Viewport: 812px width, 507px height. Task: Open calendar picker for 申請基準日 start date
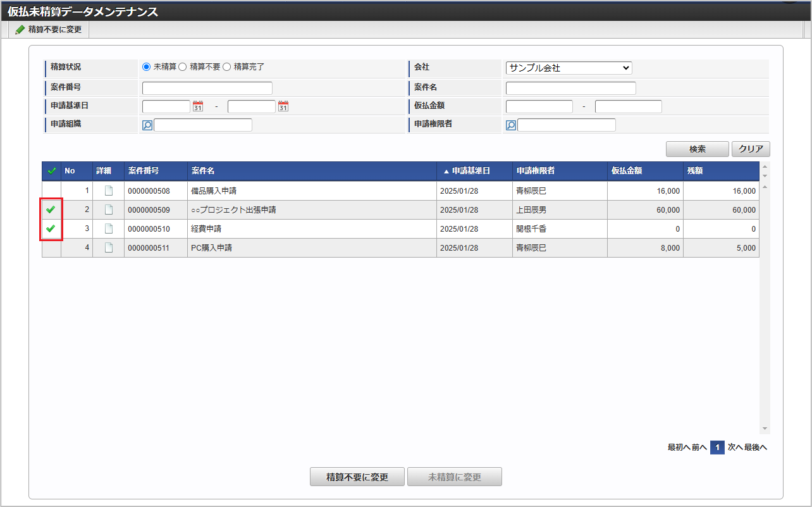point(198,106)
